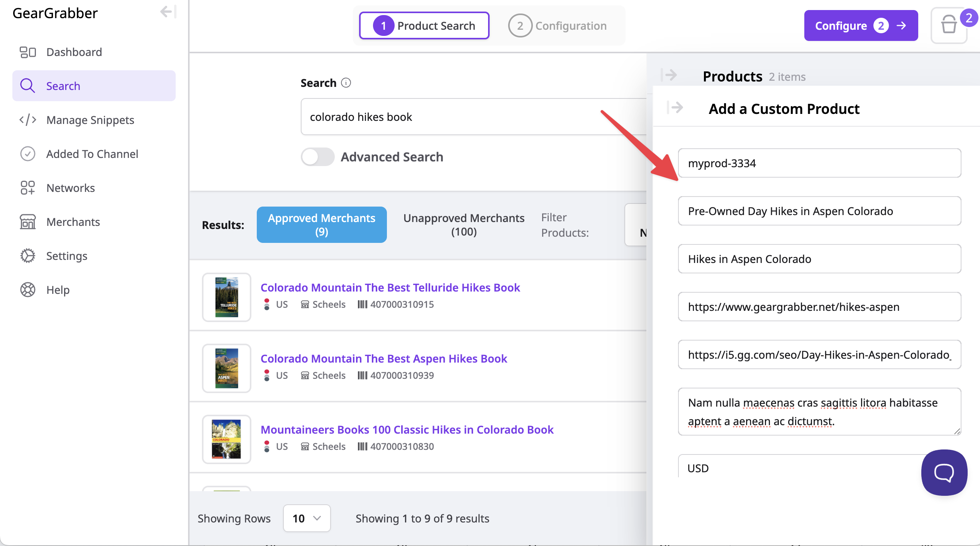Open the chat support bubble
The width and height of the screenshot is (980, 546).
click(x=944, y=472)
